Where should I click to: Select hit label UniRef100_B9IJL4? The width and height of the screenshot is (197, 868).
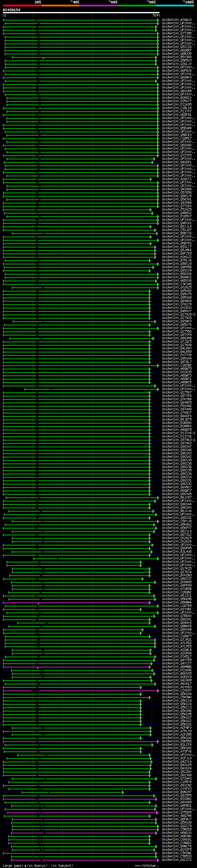coord(177,226)
